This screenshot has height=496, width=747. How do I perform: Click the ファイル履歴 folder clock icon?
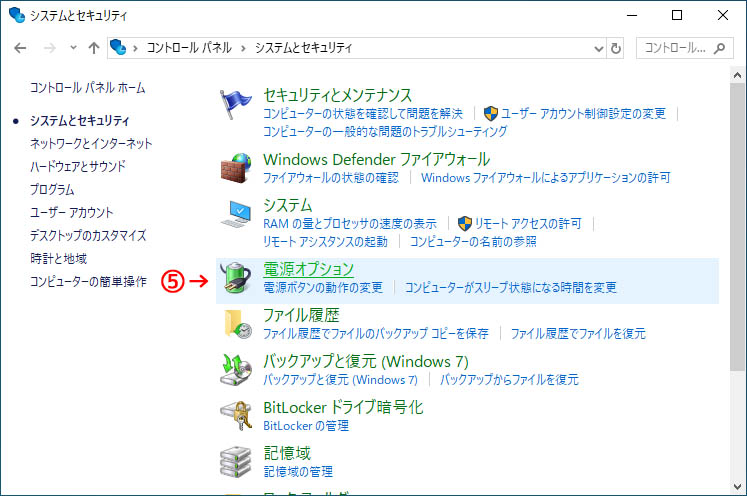[x=237, y=324]
